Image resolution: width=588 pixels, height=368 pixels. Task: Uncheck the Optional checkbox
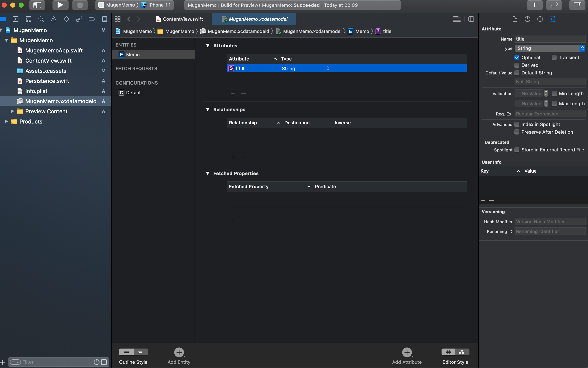[517, 58]
